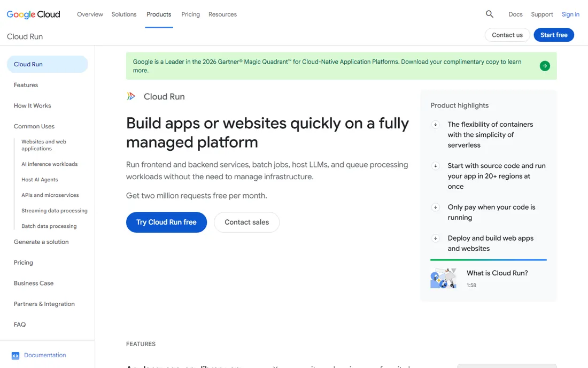This screenshot has height=368, width=588.
Task: Open the Resources menu item
Action: pos(223,14)
